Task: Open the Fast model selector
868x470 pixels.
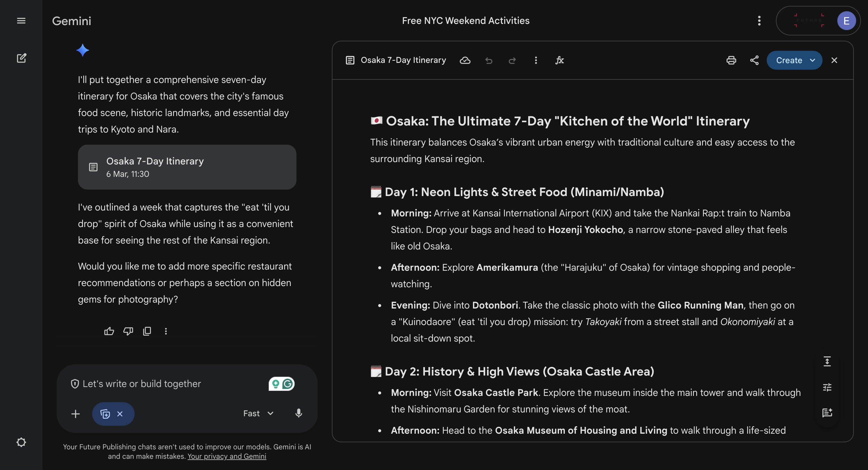Action: (258, 413)
